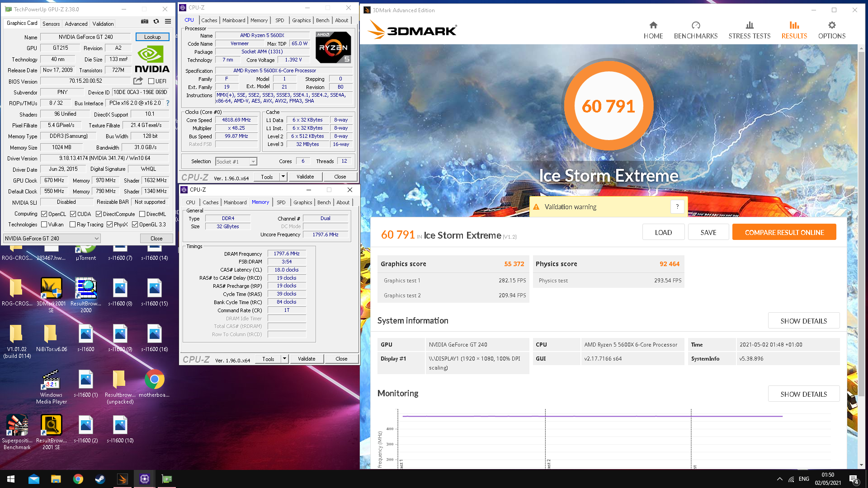This screenshot has height=488, width=868.
Task: Click the Bus Interface question mark help
Action: (168, 103)
